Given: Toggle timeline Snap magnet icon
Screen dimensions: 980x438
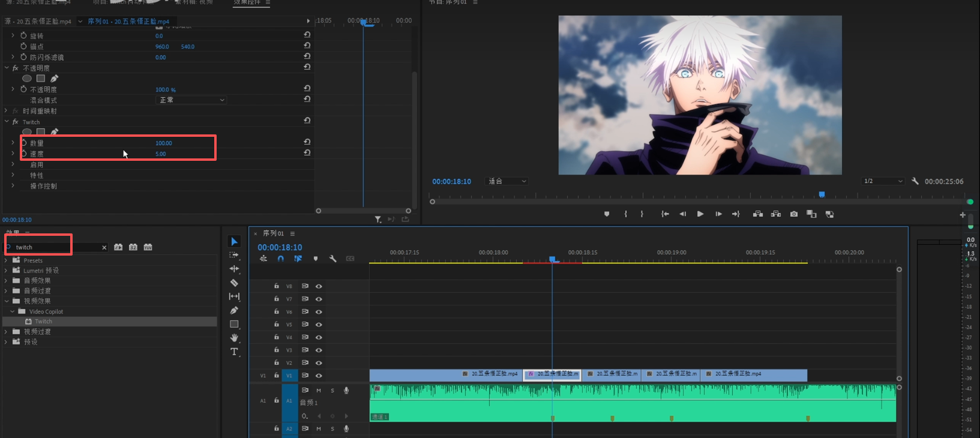Looking at the screenshot, I should [x=280, y=259].
